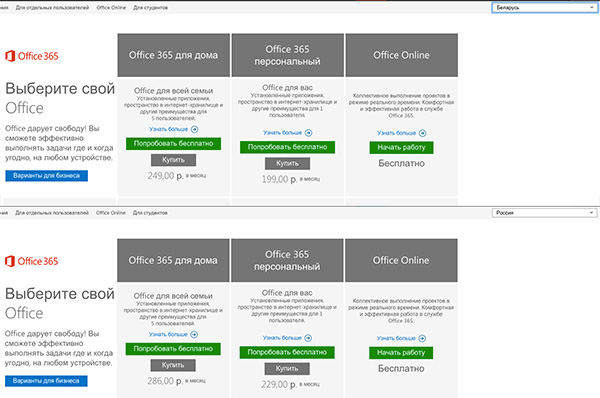This screenshot has width=600, height=398.
Task: Click the Office 365 logo on the Россия page
Action: (x=31, y=261)
